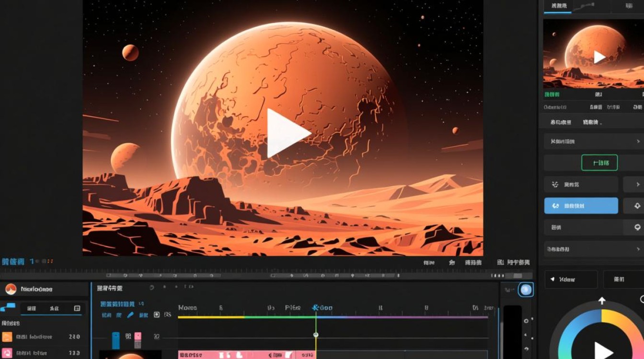The height and width of the screenshot is (359, 644).
Task: Click the blue track marker block
Action: [115, 340]
